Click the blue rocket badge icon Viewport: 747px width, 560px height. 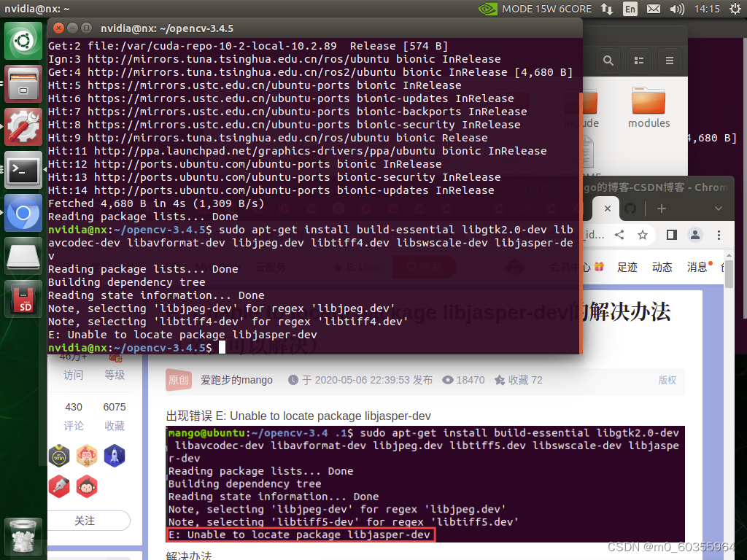point(115,456)
